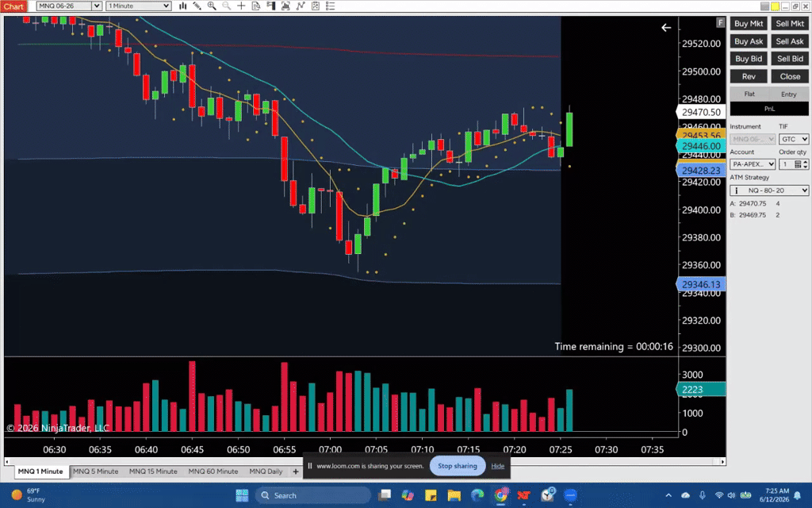Click the ATM strategy info icon
The height and width of the screenshot is (508, 812).
(737, 190)
